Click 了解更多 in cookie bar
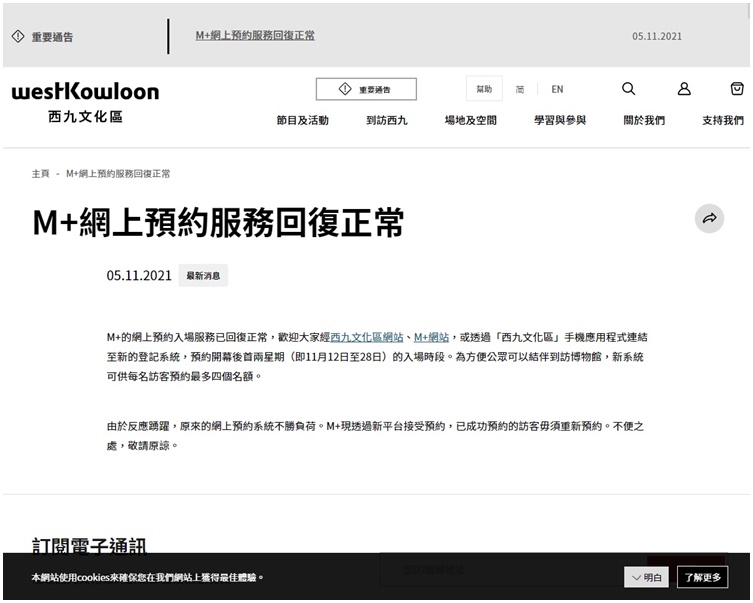The height and width of the screenshot is (603, 753). [703, 577]
